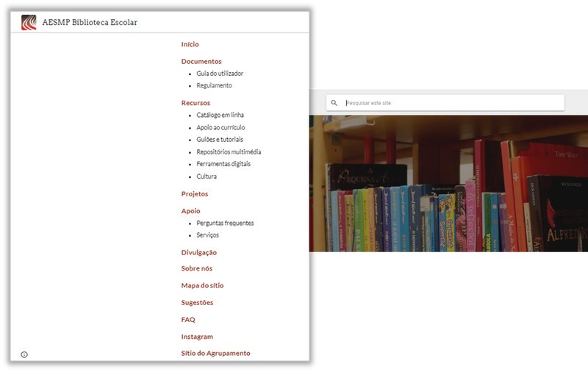The height and width of the screenshot is (372, 588).
Task: Click the bookshelf banner image
Action: tap(448, 191)
